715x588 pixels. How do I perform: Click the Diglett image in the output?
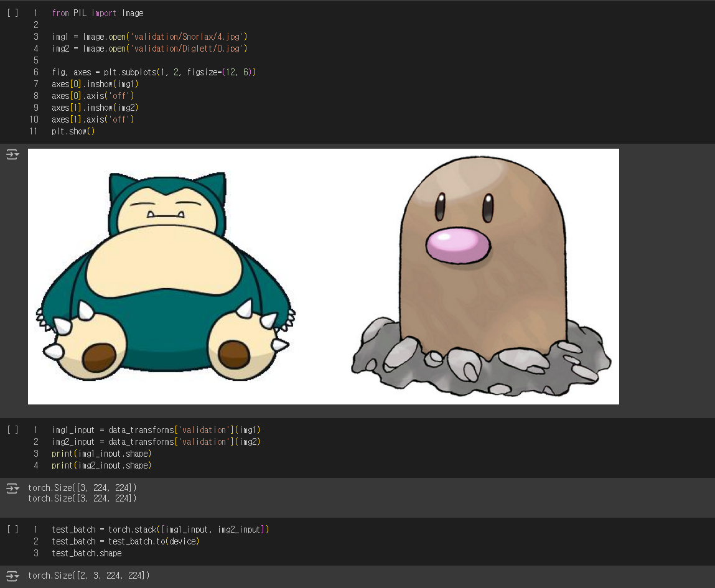coord(482,276)
